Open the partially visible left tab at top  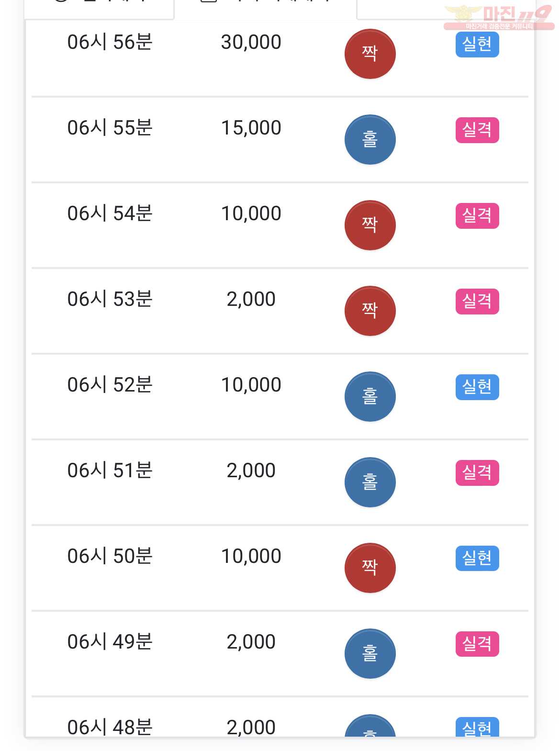99,9
